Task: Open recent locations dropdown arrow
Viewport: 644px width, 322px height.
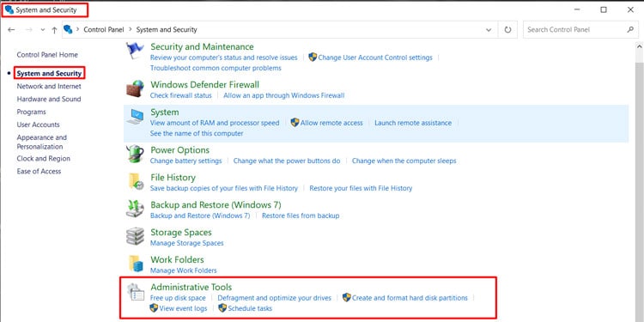Action: click(x=43, y=29)
